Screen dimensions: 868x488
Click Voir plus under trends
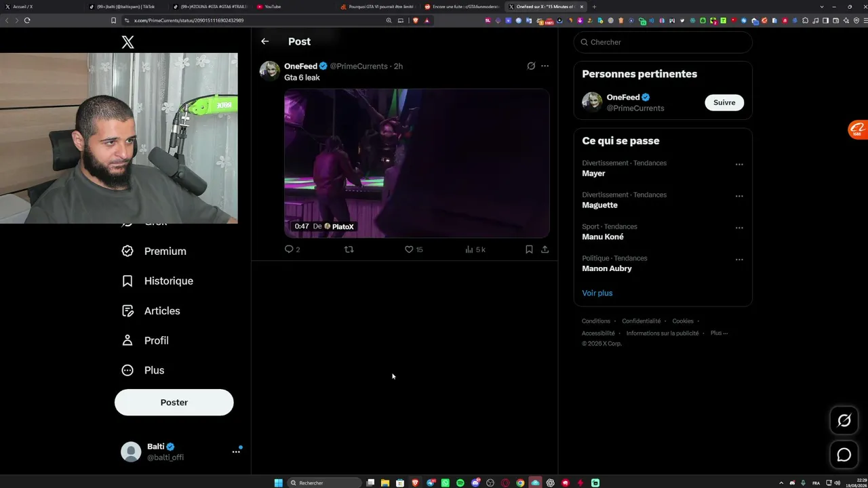click(x=597, y=293)
